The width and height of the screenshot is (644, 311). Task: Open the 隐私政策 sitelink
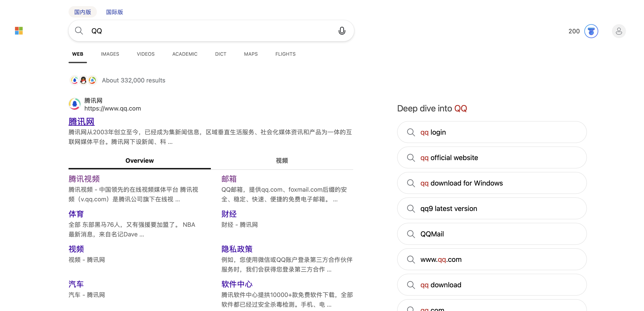point(237,249)
